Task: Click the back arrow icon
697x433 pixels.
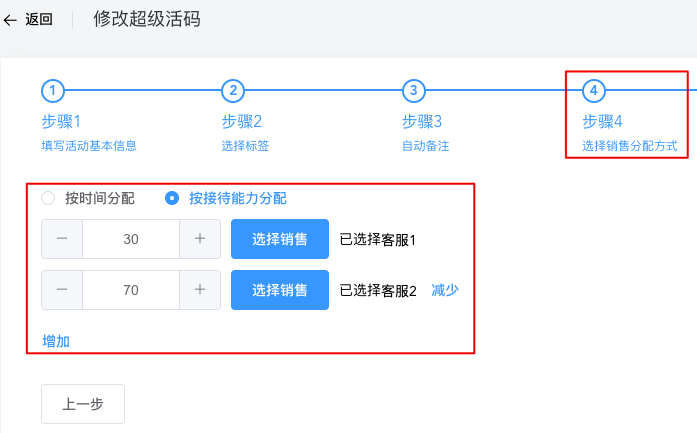Action: (x=11, y=20)
